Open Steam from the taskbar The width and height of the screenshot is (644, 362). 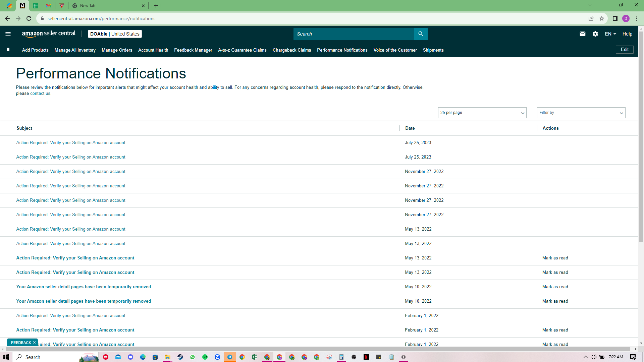(180, 357)
